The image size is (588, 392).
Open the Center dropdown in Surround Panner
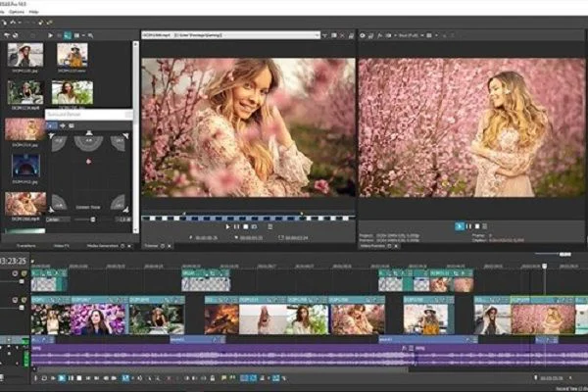click(58, 220)
